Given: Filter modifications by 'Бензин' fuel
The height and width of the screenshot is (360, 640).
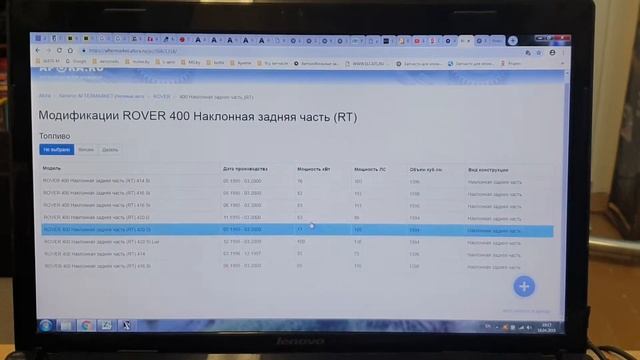Looking at the screenshot, I should coord(86,150).
